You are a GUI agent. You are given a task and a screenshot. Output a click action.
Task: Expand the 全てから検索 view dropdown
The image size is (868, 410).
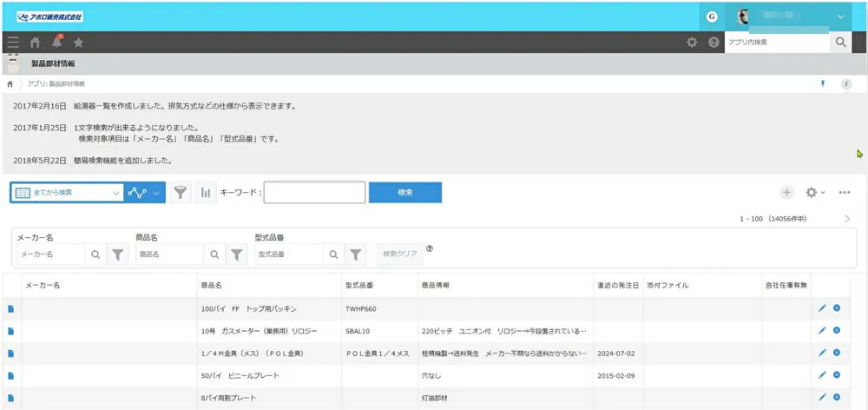(117, 193)
